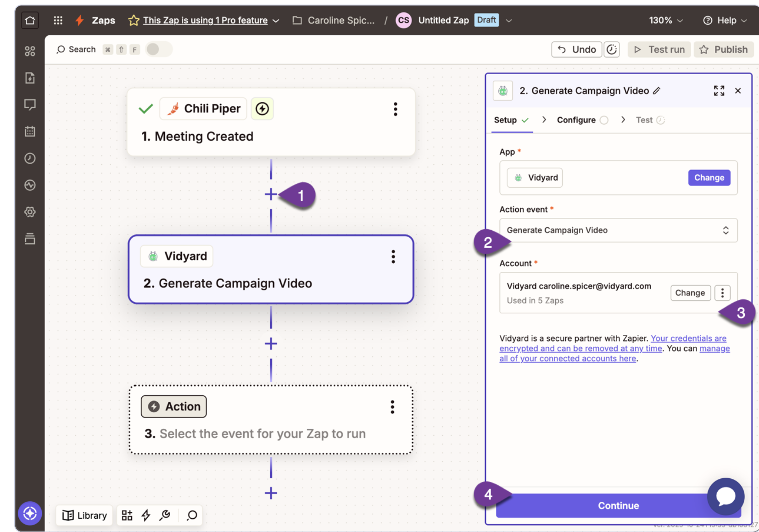Open the comments icon in sidebar
759x532 pixels.
[30, 105]
